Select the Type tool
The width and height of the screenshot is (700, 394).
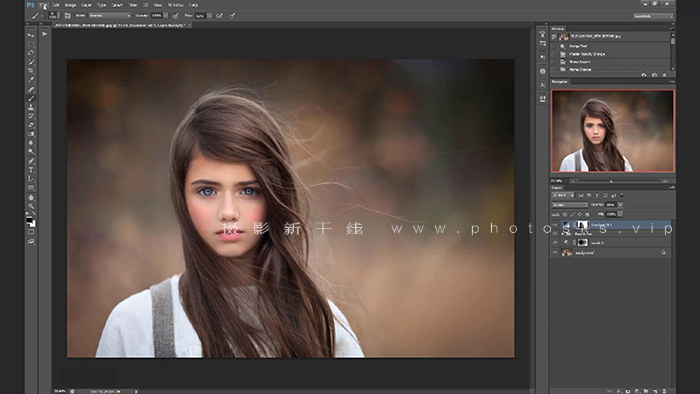point(31,170)
